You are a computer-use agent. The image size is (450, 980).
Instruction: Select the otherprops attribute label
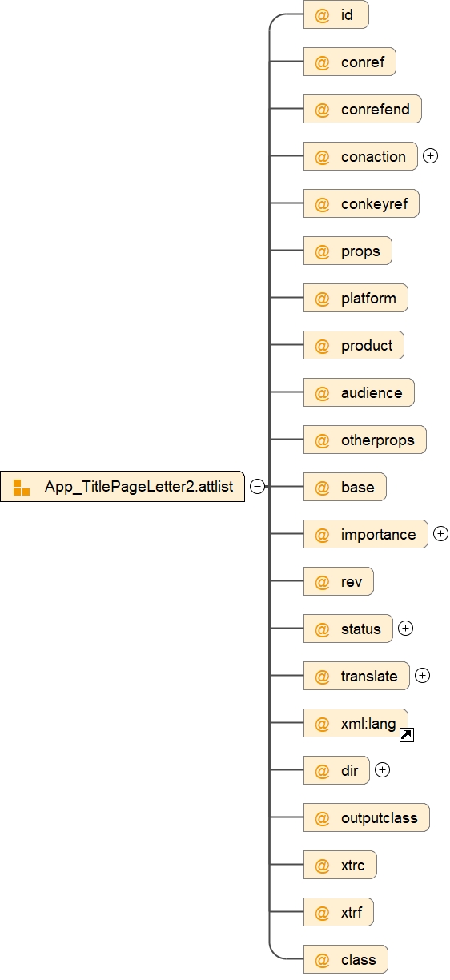pyautogui.click(x=378, y=440)
